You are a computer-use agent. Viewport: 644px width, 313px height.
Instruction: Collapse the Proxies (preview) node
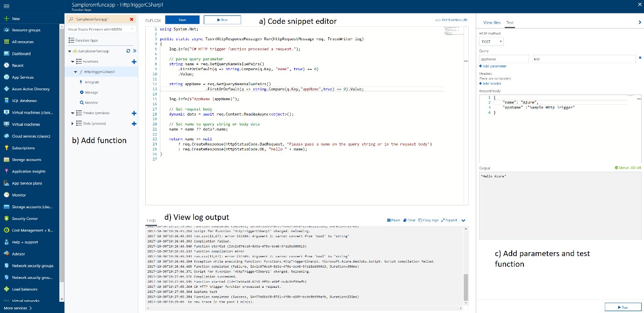[x=72, y=113]
